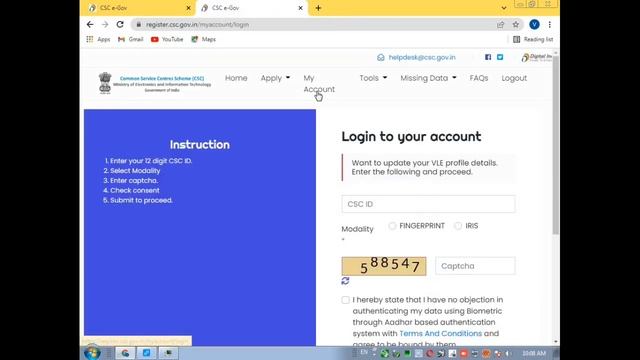Click the CSC ID input field
Viewport: 640px width, 360px height.
click(428, 204)
